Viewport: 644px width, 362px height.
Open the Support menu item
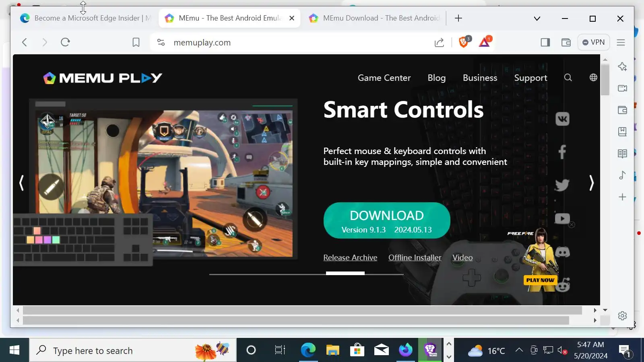530,78
